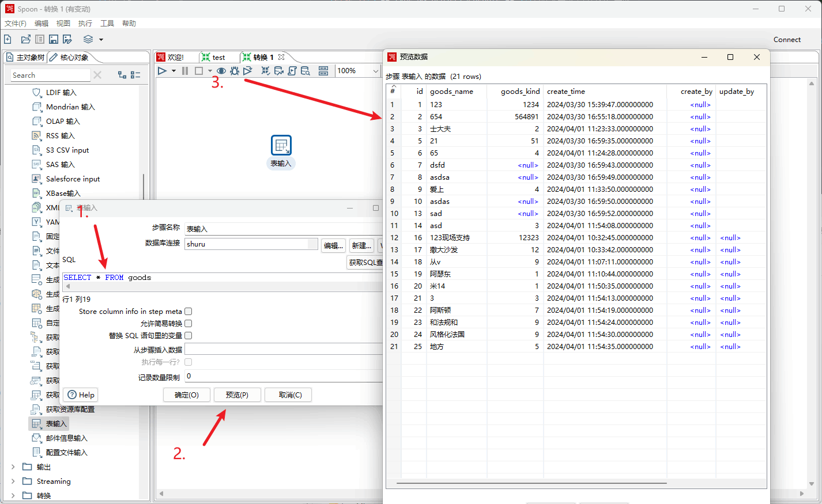Click the 配置文件输入 tree item
Image resolution: width=822 pixels, height=504 pixels.
point(66,452)
